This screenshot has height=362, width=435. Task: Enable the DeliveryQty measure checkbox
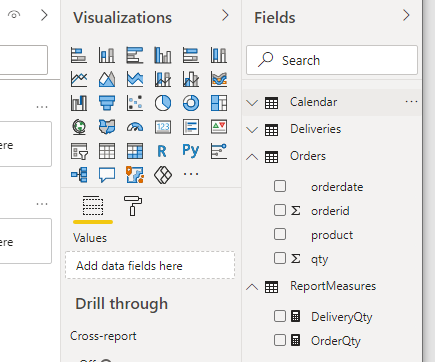pyautogui.click(x=280, y=316)
